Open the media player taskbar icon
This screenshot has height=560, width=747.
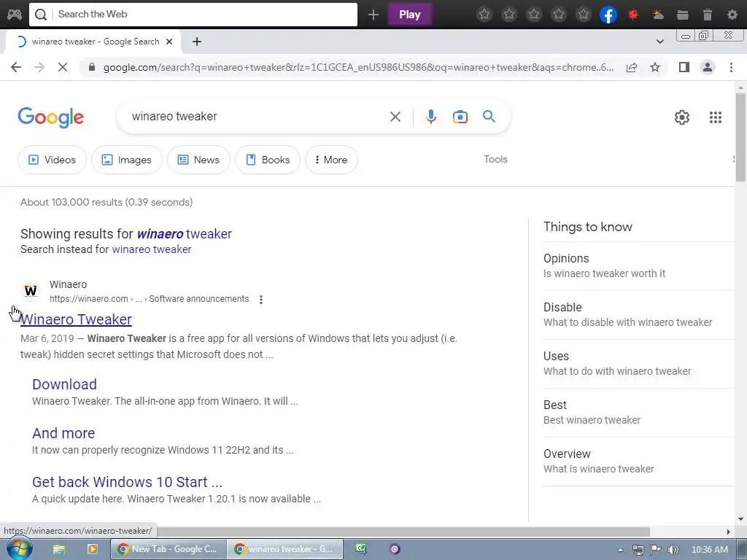pyautogui.click(x=93, y=550)
